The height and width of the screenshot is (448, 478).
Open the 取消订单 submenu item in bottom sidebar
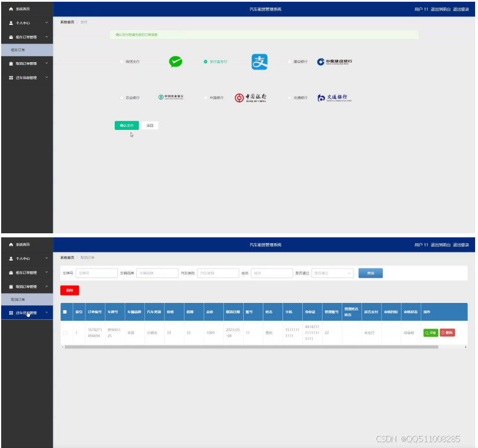27,299
